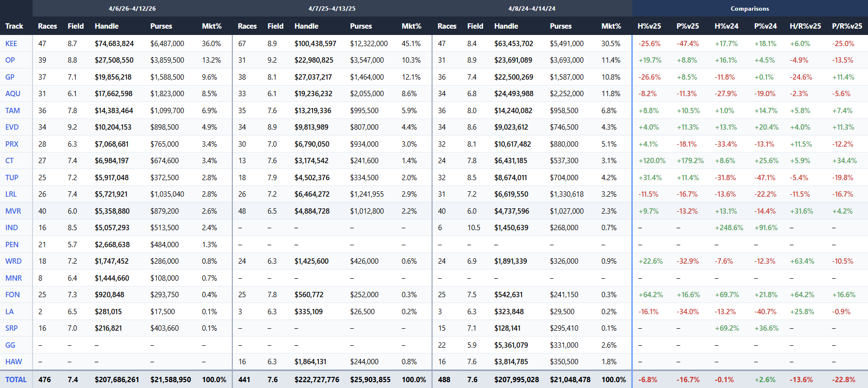Click the $222,727,776 total handle cell
Screen dimensions: 868x388
tap(316, 380)
